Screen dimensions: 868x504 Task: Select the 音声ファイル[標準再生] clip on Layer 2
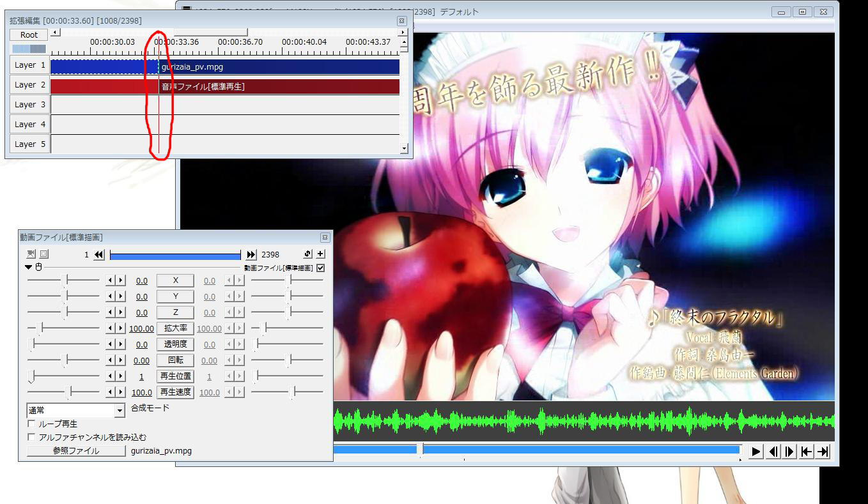(224, 86)
